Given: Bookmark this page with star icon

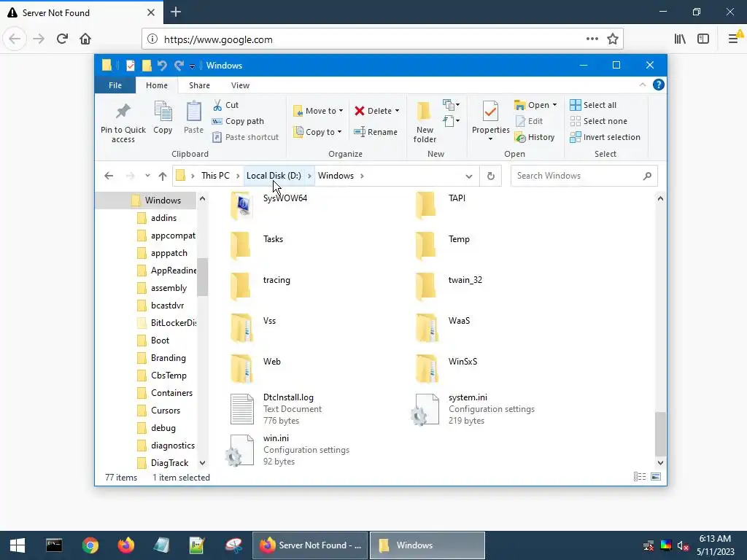Looking at the screenshot, I should [613, 39].
